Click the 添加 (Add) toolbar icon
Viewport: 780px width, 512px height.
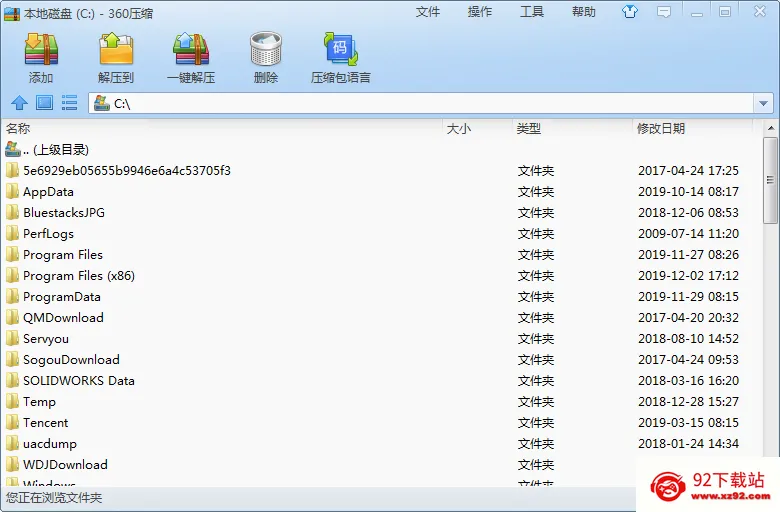41,49
